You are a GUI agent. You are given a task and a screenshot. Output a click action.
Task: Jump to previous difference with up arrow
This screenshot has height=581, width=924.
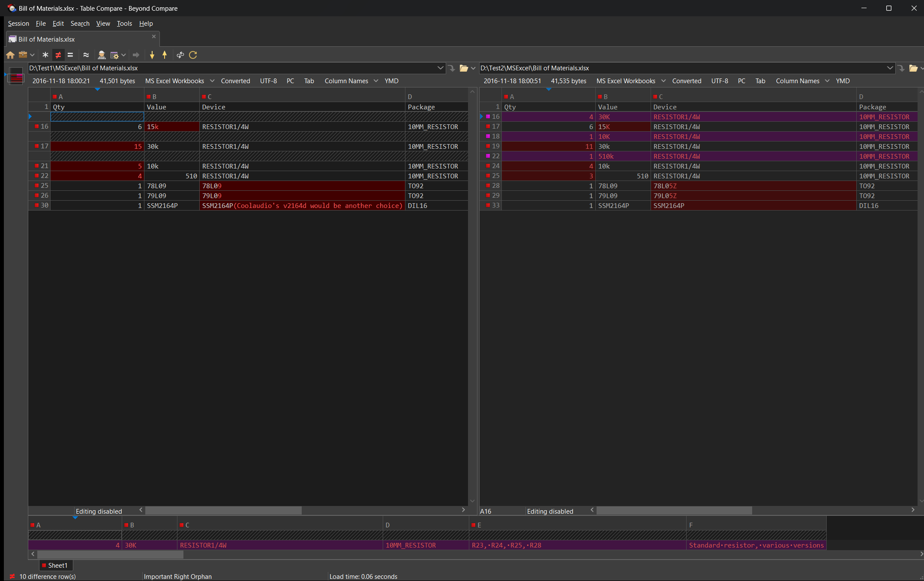[x=165, y=55]
